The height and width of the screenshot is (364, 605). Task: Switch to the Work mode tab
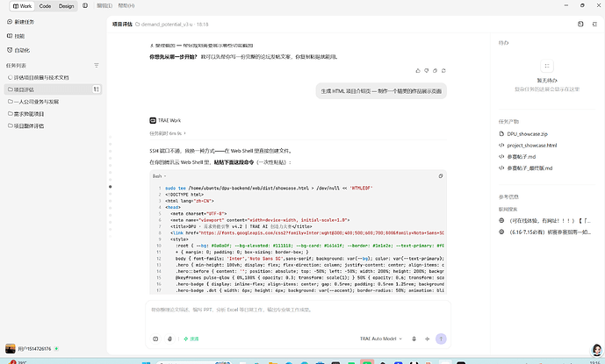22,6
